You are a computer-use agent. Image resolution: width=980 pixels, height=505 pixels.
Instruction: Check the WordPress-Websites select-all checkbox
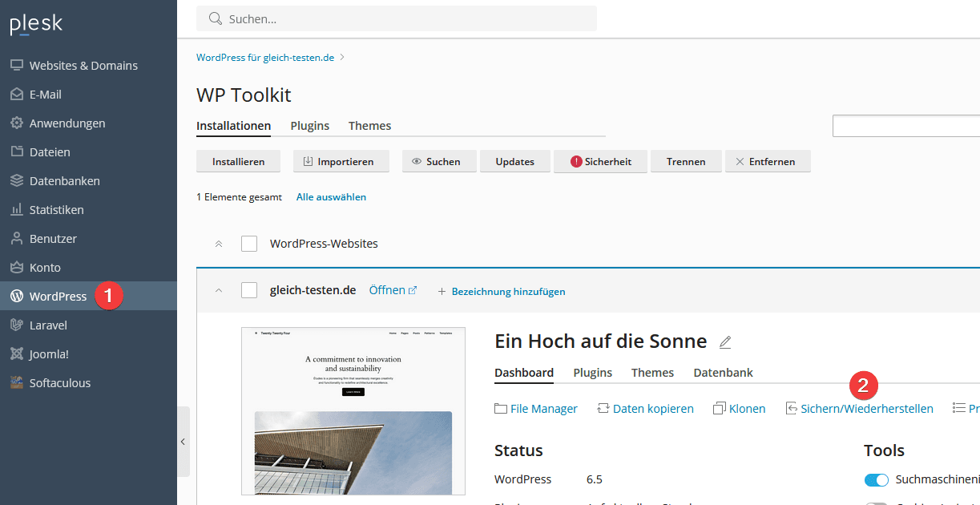[x=249, y=244]
